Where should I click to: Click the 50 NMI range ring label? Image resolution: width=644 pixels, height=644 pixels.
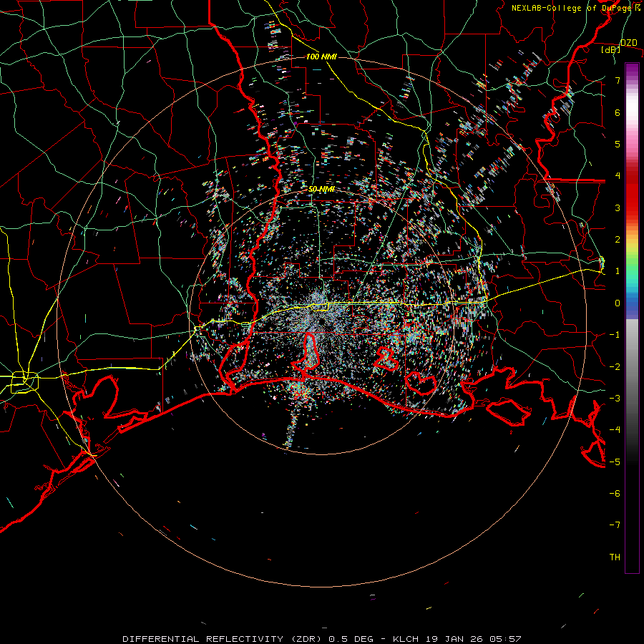tap(321, 190)
